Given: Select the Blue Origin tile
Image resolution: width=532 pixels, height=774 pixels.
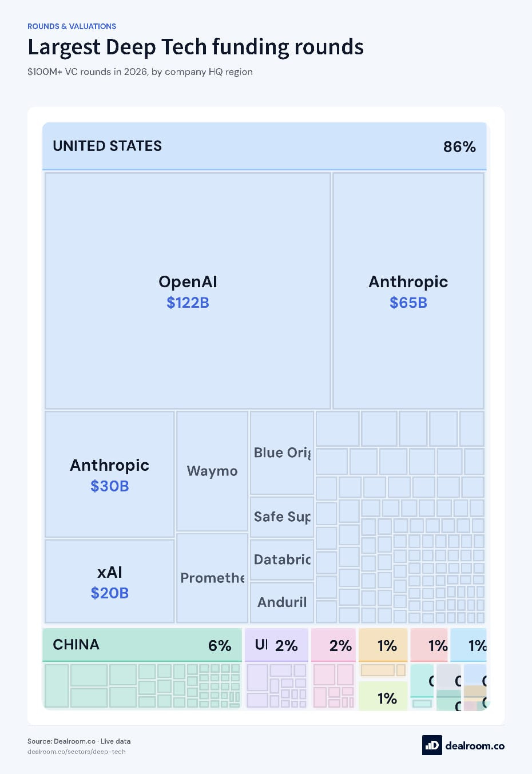Looking at the screenshot, I should point(282,453).
